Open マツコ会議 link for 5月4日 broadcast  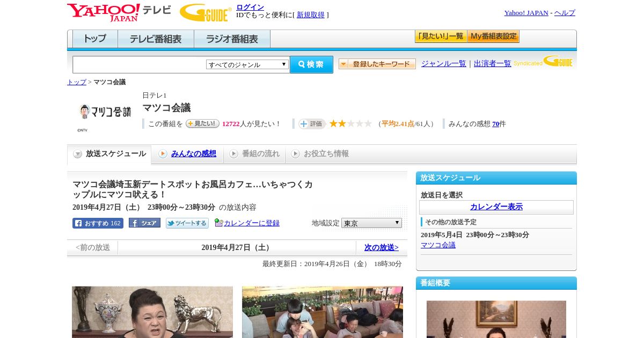(438, 245)
